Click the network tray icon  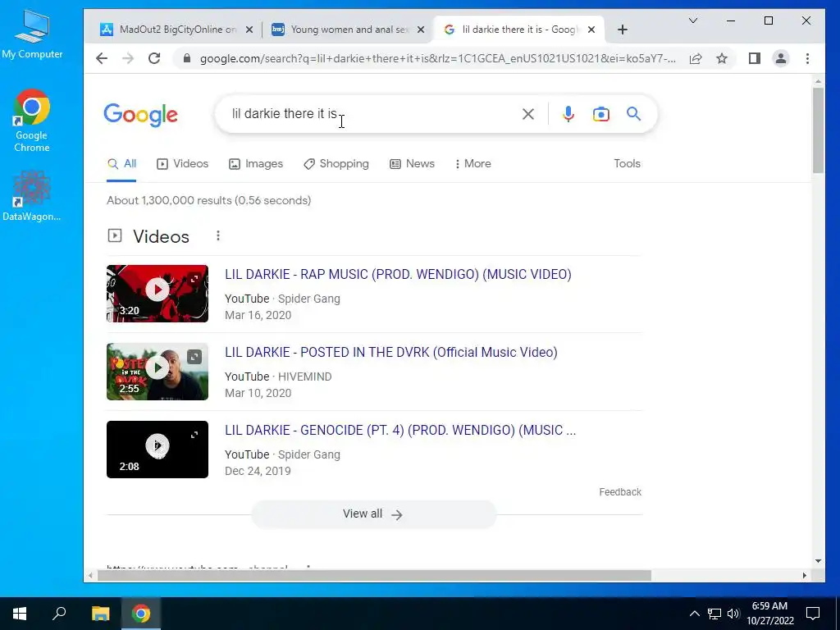(x=714, y=614)
